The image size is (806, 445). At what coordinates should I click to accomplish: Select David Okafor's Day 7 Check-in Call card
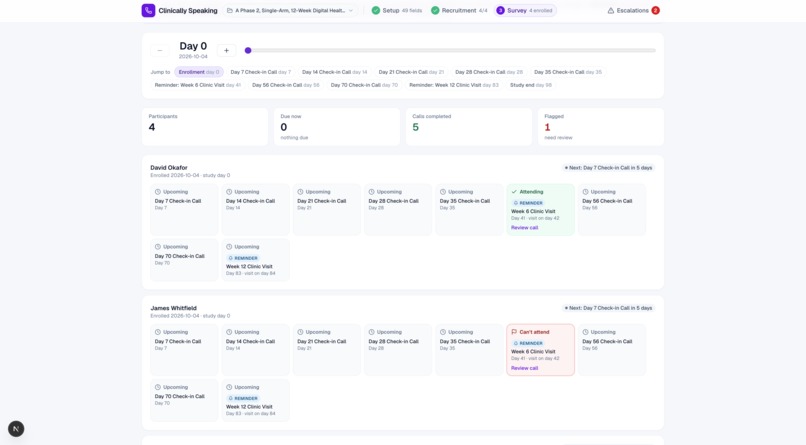(x=184, y=210)
